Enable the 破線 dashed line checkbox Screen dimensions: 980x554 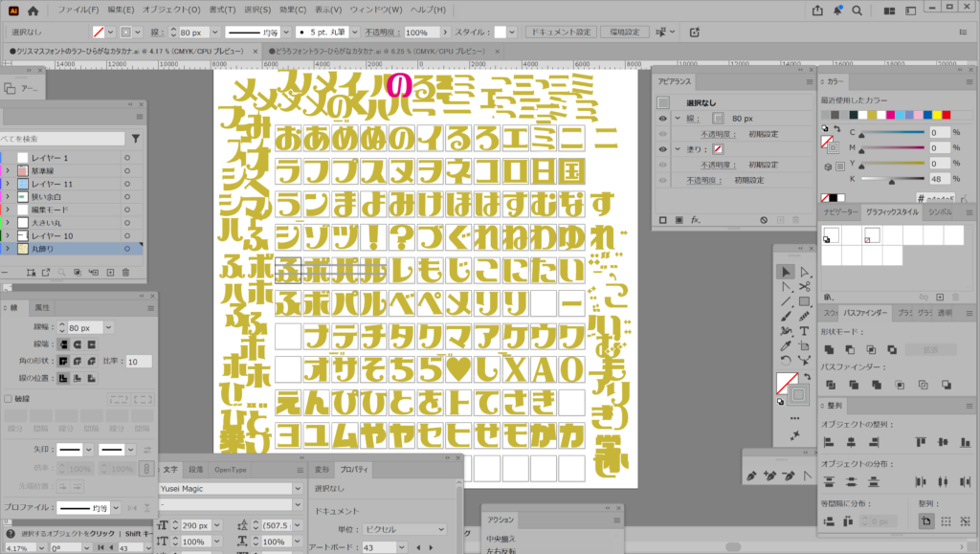click(9, 398)
